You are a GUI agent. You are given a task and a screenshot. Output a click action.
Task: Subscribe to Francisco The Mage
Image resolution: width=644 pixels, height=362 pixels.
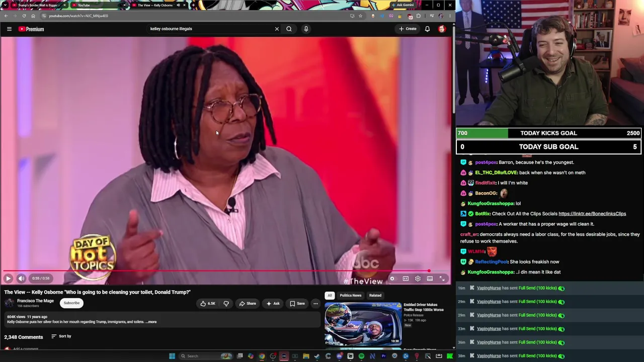point(71,303)
